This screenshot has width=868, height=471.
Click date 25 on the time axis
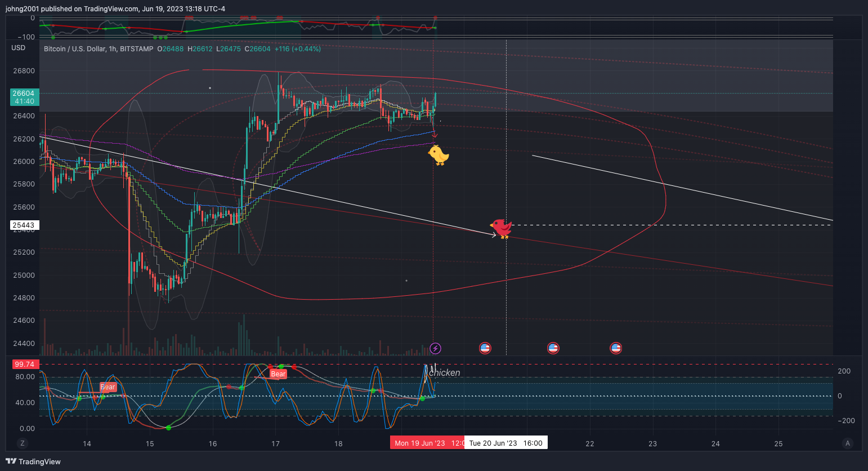coord(778,443)
